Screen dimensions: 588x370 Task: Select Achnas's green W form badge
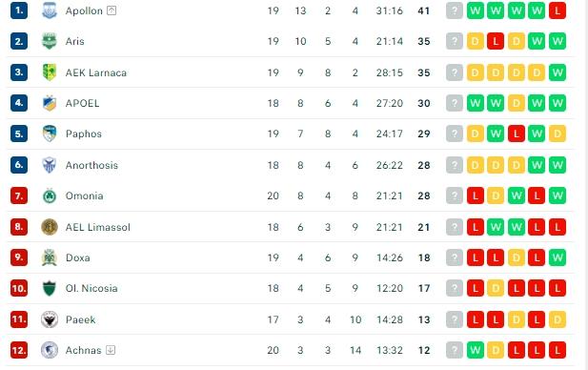[476, 350]
